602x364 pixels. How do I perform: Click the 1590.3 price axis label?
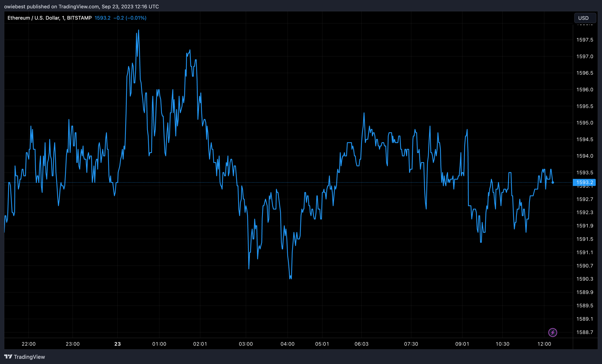tap(585, 279)
